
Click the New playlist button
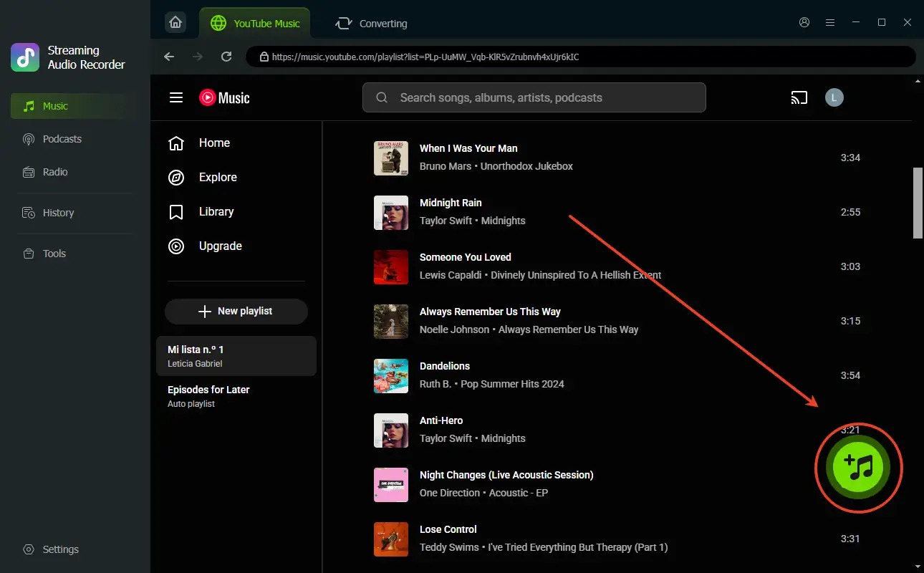pos(236,312)
